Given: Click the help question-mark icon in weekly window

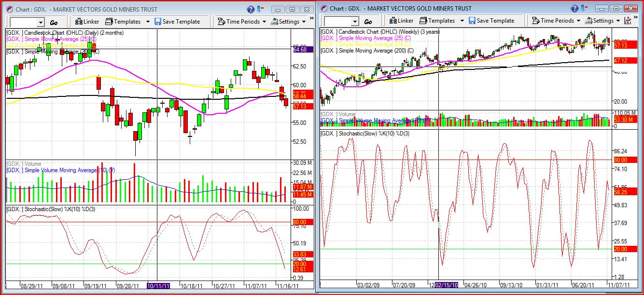Looking at the screenshot, I should click(x=574, y=8).
